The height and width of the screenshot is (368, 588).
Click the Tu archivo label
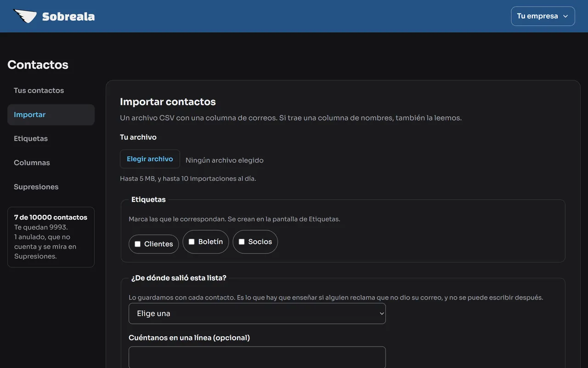click(x=138, y=137)
